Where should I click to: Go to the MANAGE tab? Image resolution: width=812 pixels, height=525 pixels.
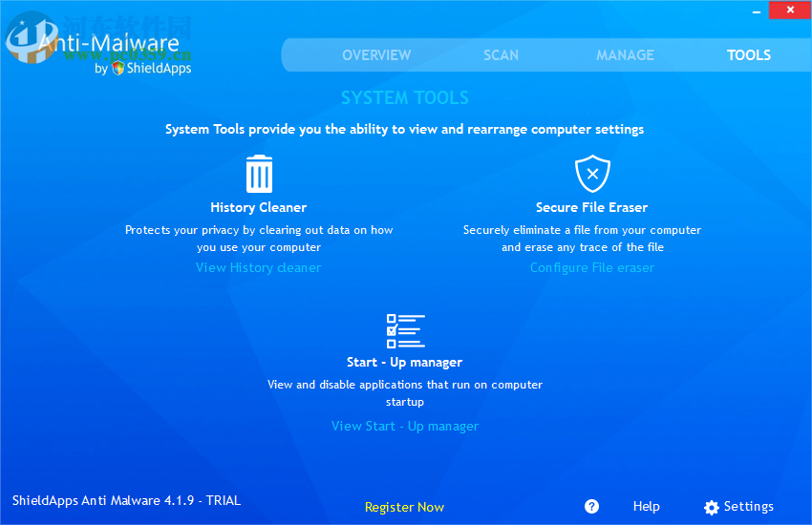click(625, 55)
